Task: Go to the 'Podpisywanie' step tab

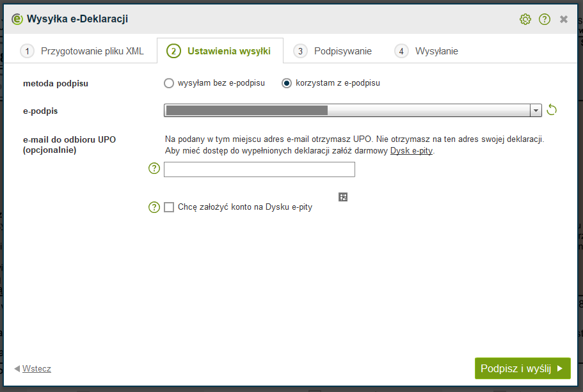Action: tap(333, 51)
